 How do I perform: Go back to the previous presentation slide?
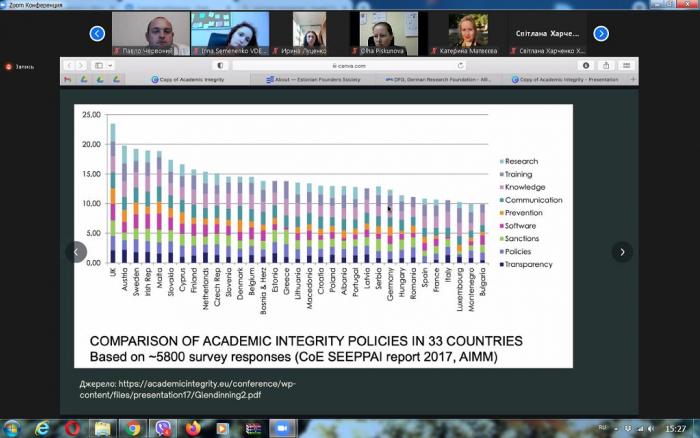(77, 253)
